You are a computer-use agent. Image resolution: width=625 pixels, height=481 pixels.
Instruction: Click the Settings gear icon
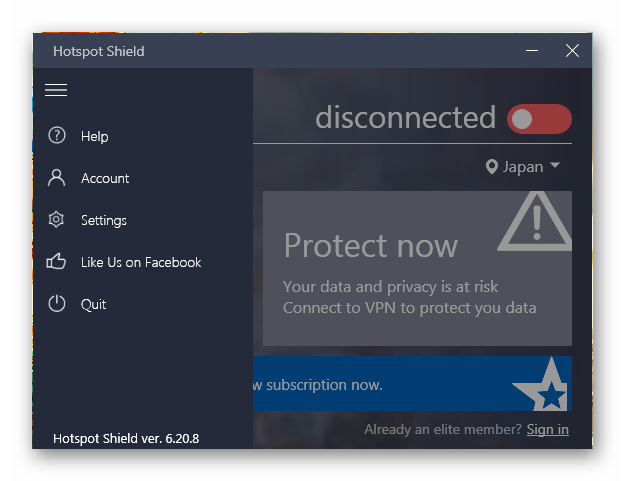coord(56,220)
